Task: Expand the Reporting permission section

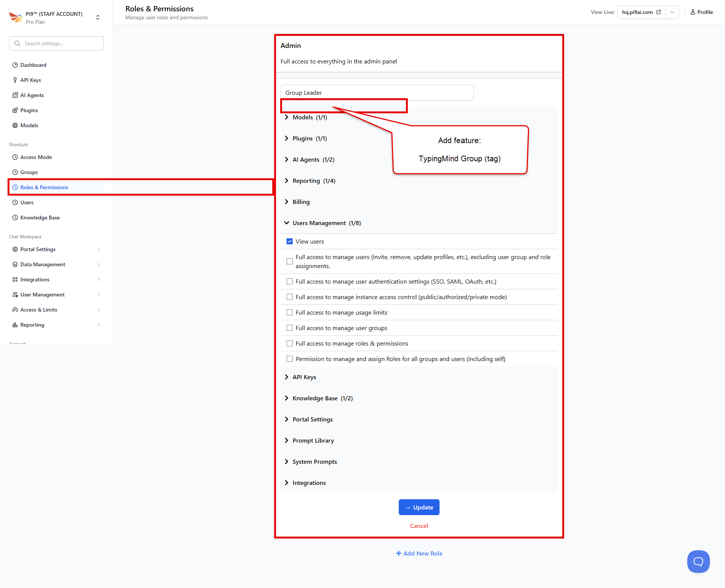Action: click(x=419, y=181)
